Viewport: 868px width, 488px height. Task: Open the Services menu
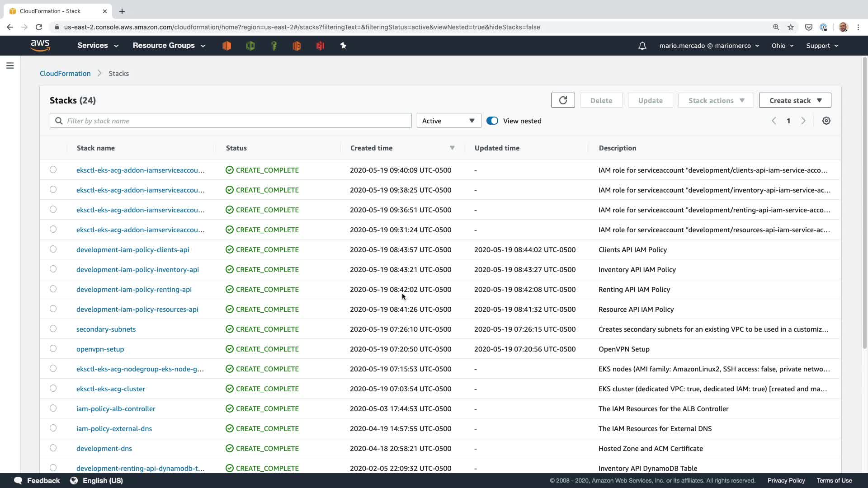pos(97,46)
